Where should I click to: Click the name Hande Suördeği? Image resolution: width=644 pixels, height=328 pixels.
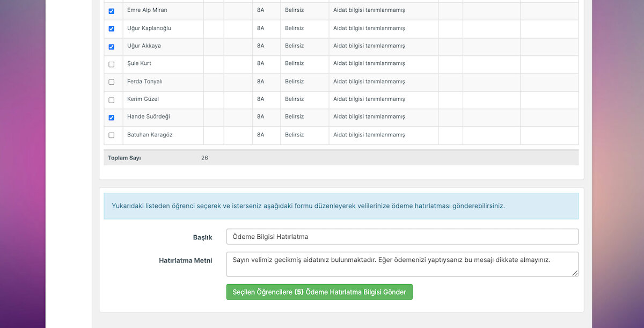(149, 116)
